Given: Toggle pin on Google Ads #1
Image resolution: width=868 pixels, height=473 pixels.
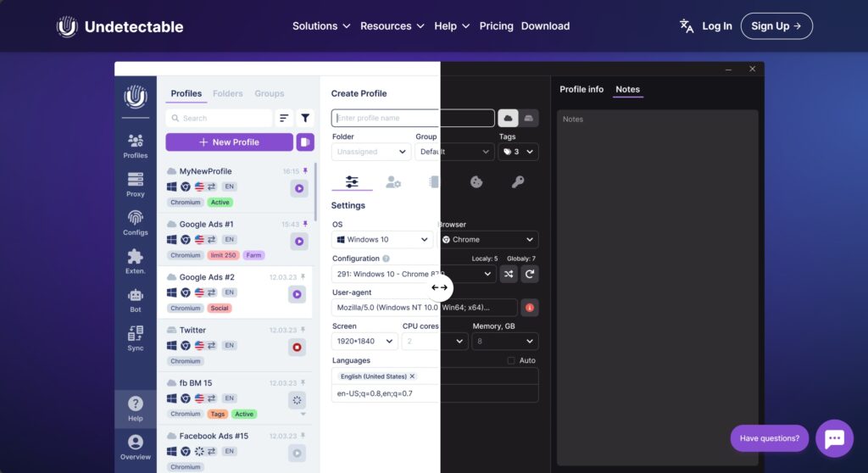Looking at the screenshot, I should 305,225.
